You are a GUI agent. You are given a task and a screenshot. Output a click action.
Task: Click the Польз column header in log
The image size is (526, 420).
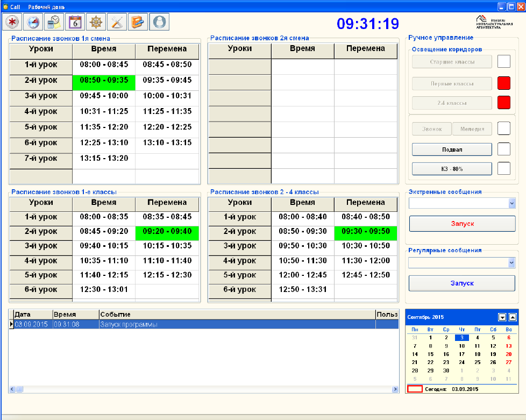(387, 315)
